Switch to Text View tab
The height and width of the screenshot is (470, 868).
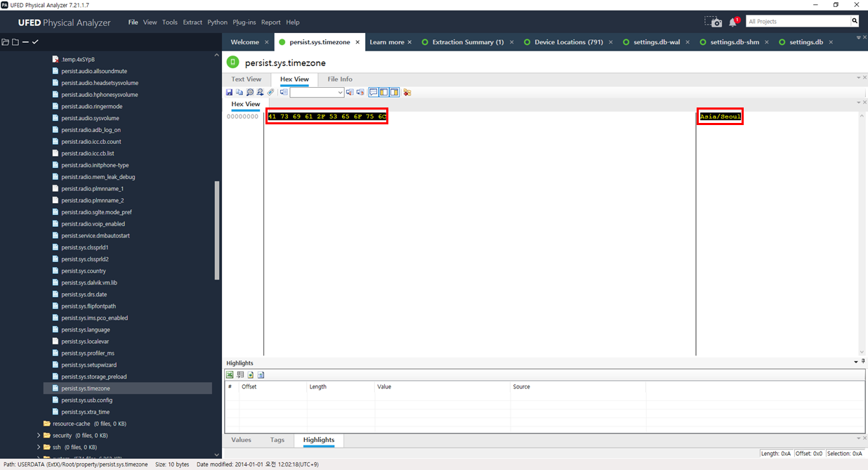246,79
